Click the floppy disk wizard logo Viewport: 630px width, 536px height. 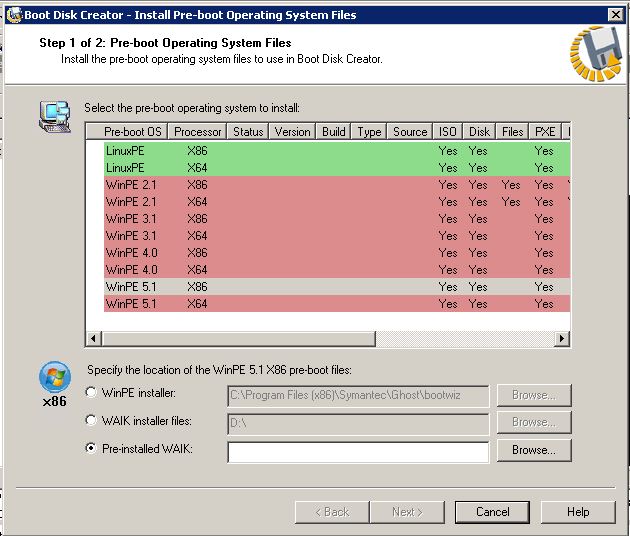(596, 53)
